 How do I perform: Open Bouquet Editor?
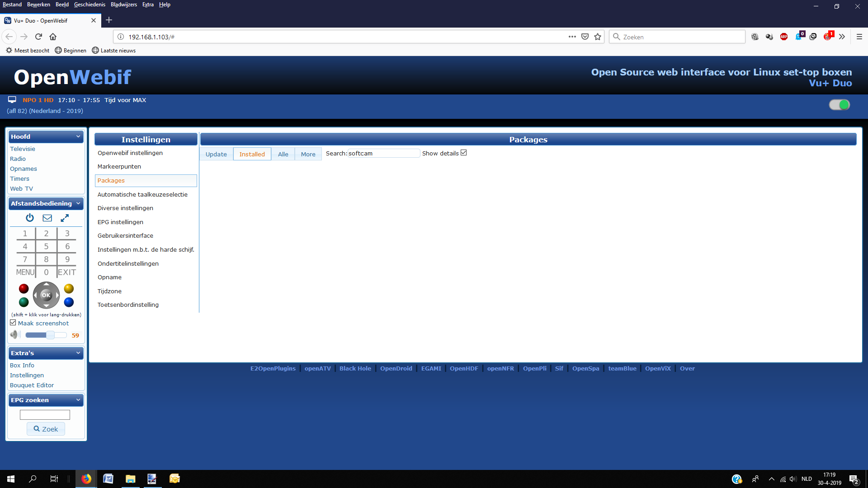pyautogui.click(x=32, y=385)
